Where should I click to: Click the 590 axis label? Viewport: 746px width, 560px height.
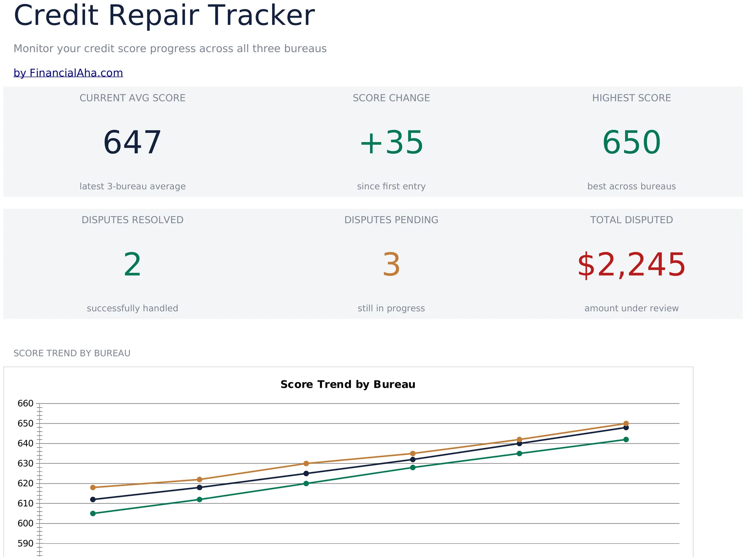coord(25,544)
